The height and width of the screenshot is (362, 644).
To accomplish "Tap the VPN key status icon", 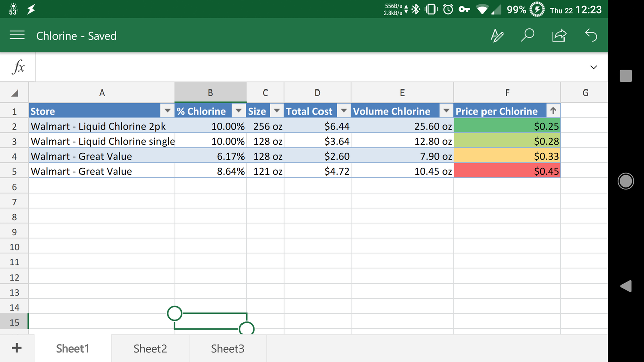I will (464, 9).
